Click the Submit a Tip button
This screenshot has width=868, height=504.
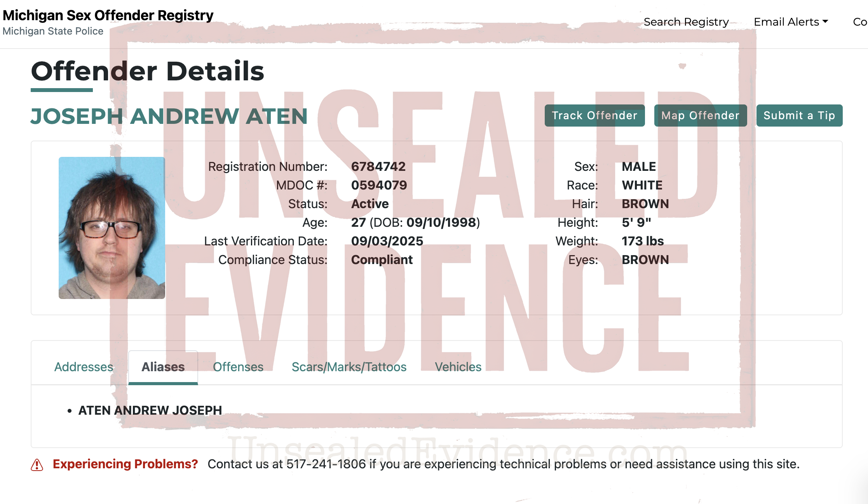(x=799, y=116)
